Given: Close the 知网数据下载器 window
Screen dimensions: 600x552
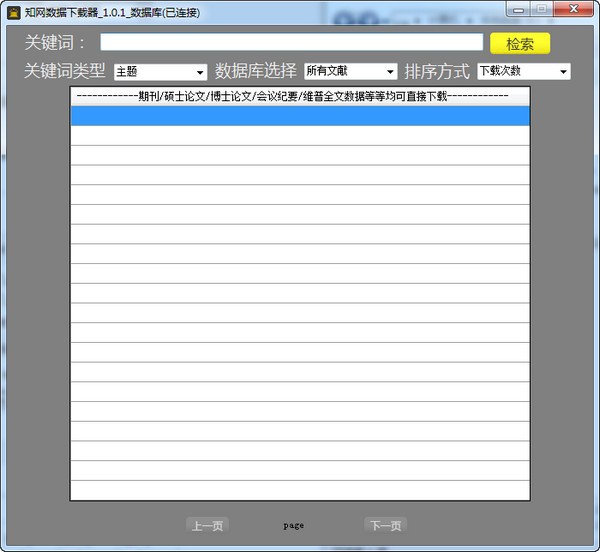Looking at the screenshot, I should click(573, 9).
